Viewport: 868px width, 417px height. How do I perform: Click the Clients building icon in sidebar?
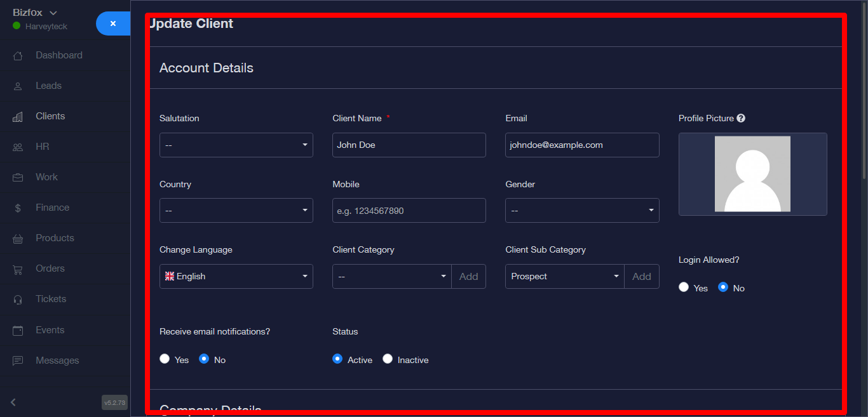click(18, 117)
